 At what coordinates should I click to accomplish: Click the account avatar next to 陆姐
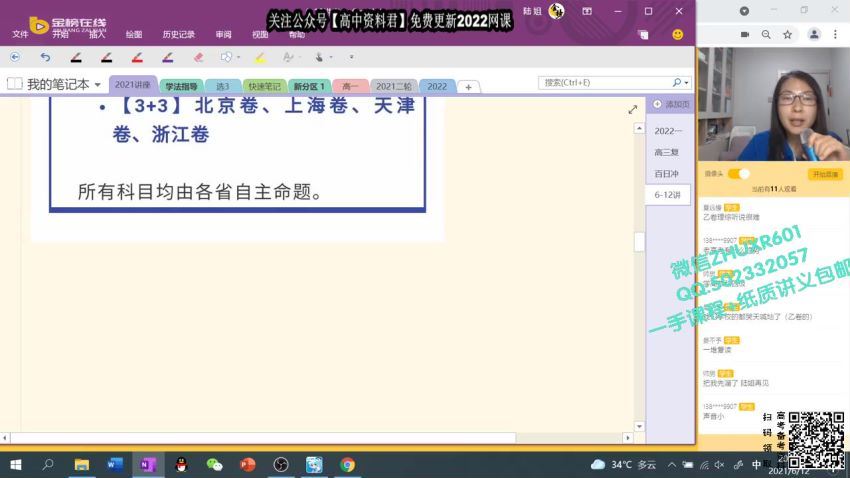pyautogui.click(x=556, y=11)
